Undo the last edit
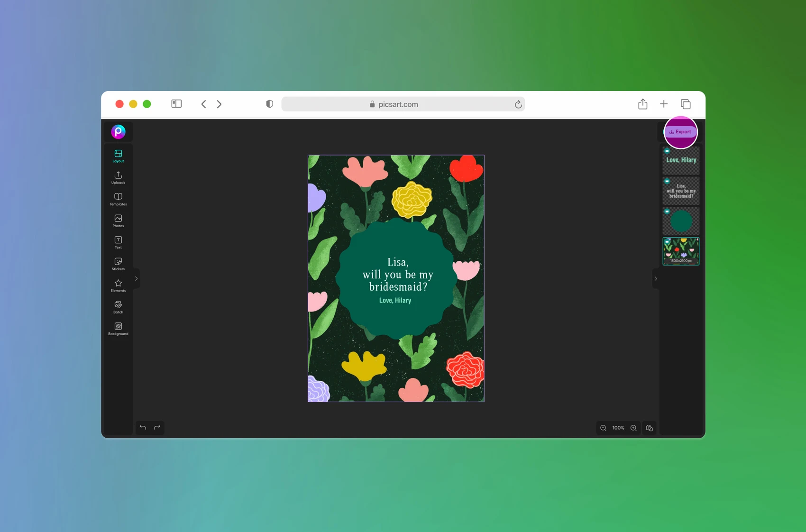 [143, 428]
